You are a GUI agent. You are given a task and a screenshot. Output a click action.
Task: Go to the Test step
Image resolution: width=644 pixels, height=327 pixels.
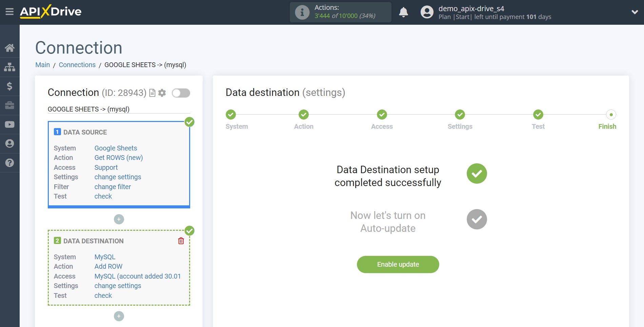click(538, 115)
